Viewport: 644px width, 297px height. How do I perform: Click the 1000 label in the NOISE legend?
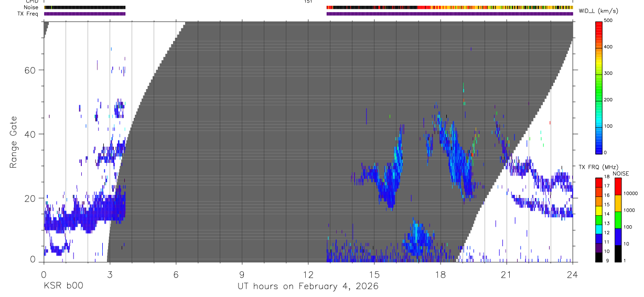[628, 210]
